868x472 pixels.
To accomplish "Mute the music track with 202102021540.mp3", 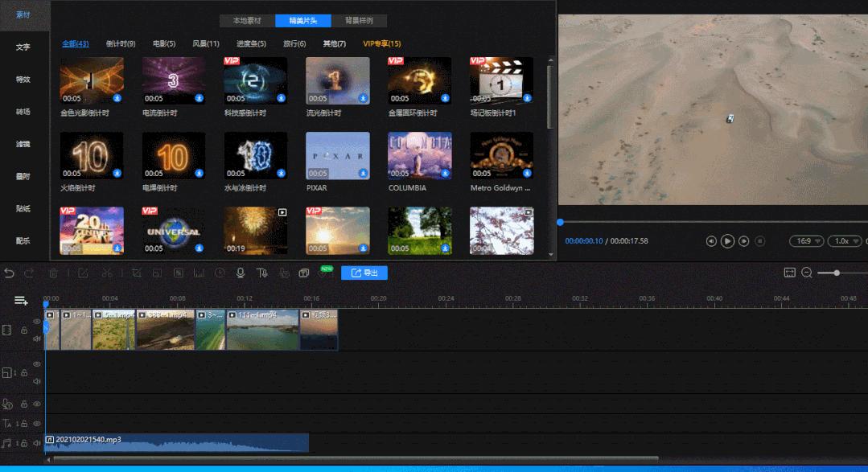I will (36, 444).
